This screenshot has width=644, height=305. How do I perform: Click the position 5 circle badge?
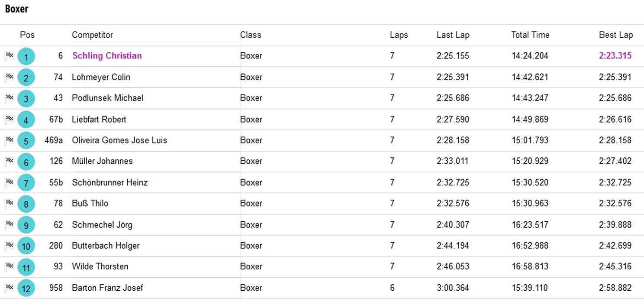click(x=26, y=141)
